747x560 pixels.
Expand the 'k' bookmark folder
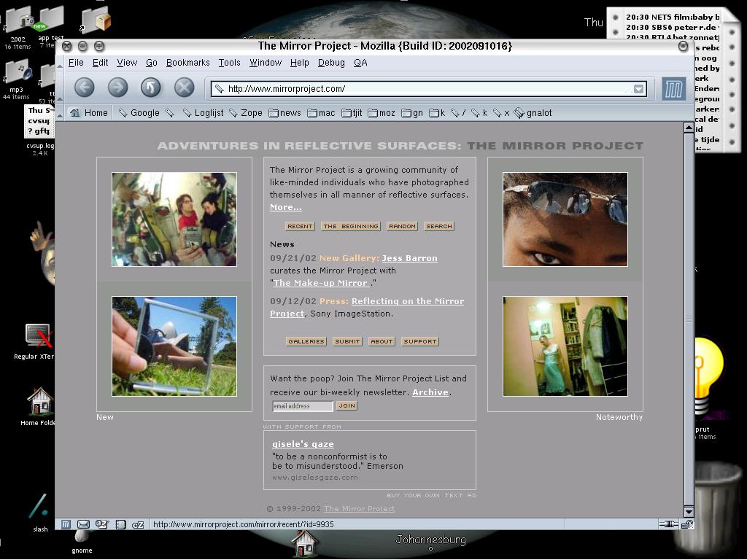[x=437, y=113]
